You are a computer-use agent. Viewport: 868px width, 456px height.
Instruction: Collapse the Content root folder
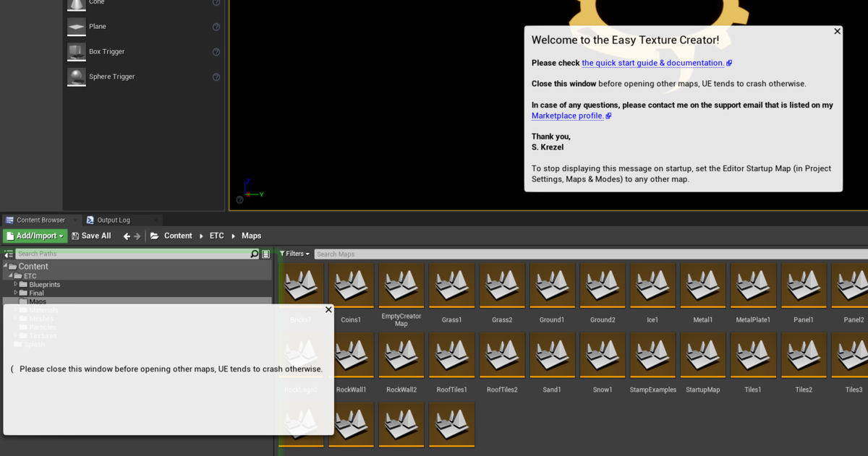pyautogui.click(x=6, y=266)
